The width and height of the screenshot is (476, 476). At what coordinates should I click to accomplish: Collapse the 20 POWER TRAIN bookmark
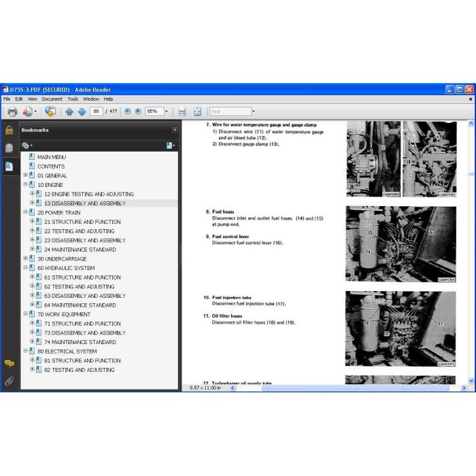pos(26,212)
